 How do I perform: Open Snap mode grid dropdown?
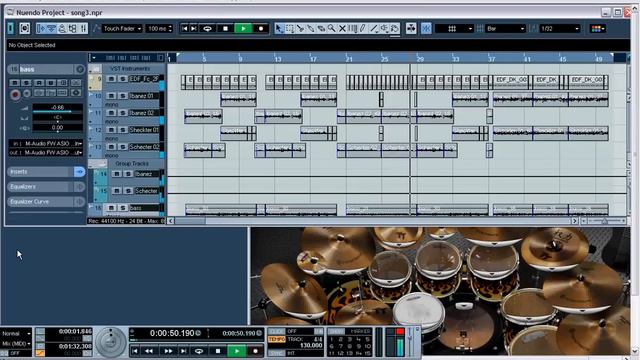pyautogui.click(x=454, y=29)
